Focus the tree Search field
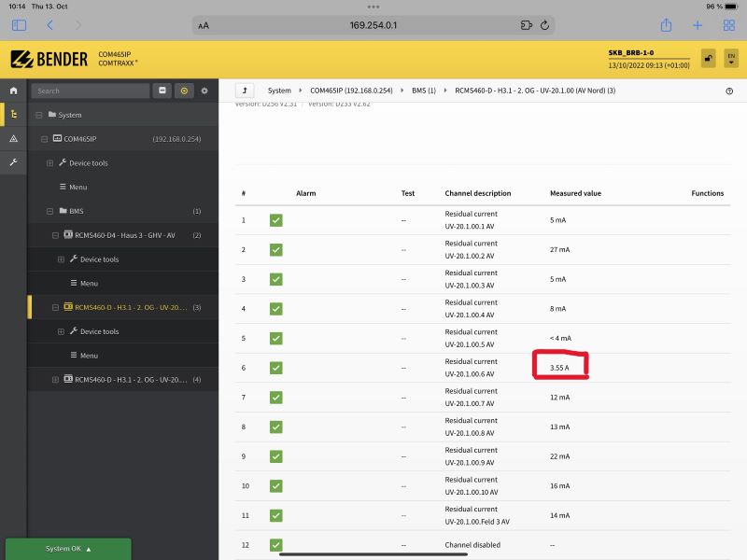747x560 pixels. [91, 91]
